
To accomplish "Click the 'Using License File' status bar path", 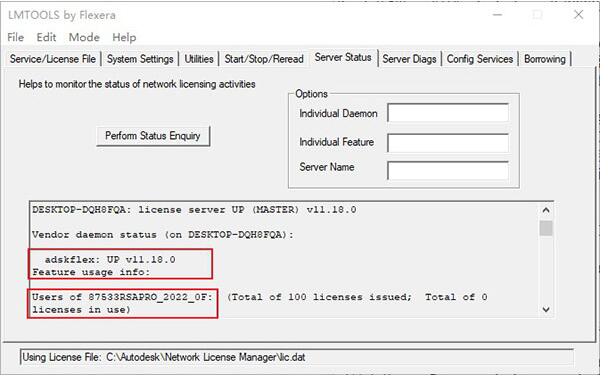I will pyautogui.click(x=297, y=357).
